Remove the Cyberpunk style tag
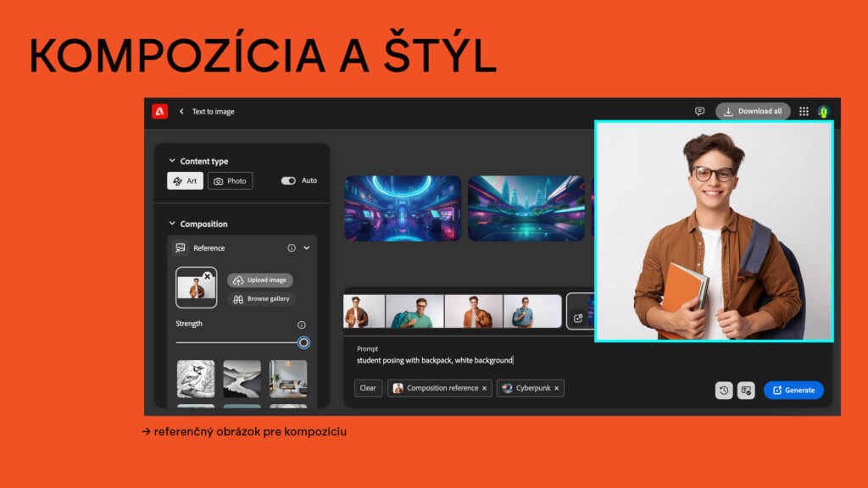This screenshot has width=868, height=488. (x=556, y=388)
